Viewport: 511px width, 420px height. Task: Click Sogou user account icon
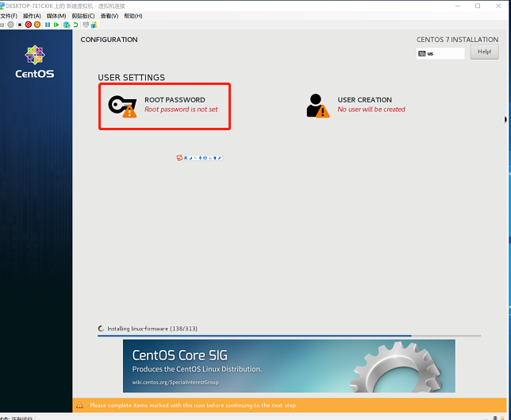210,158
